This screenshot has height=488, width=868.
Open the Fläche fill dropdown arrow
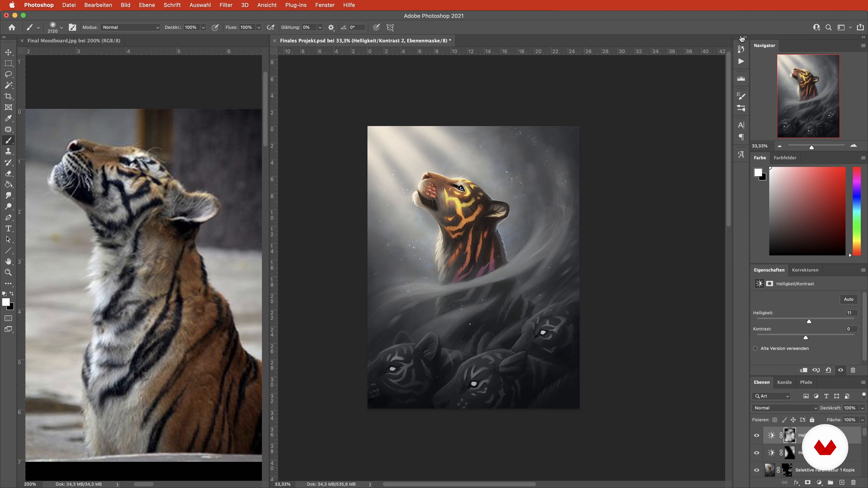[x=862, y=420]
